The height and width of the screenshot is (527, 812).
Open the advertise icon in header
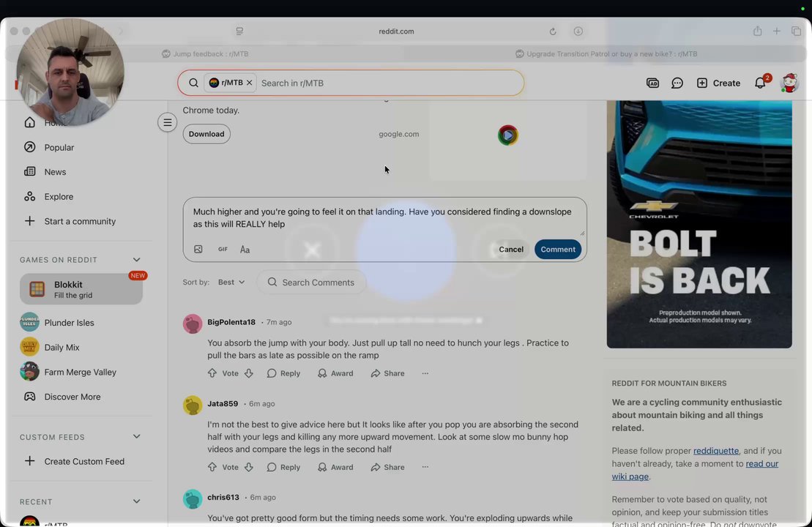652,83
